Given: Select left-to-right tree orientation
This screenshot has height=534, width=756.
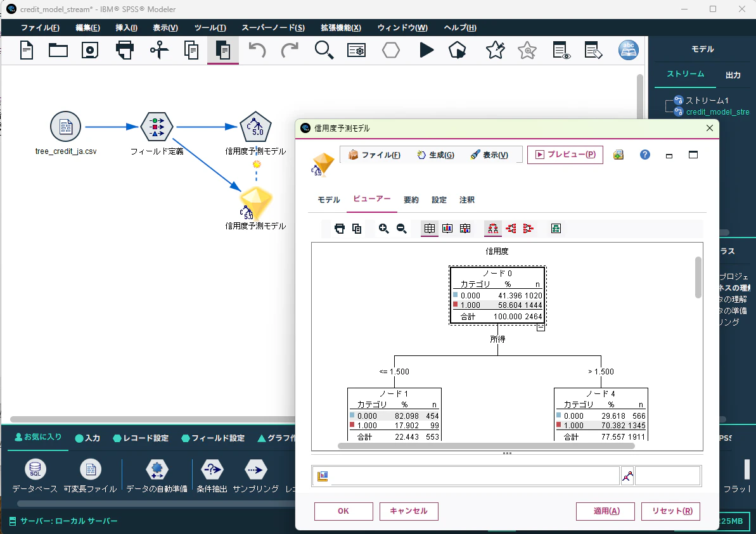Looking at the screenshot, I should click(511, 229).
